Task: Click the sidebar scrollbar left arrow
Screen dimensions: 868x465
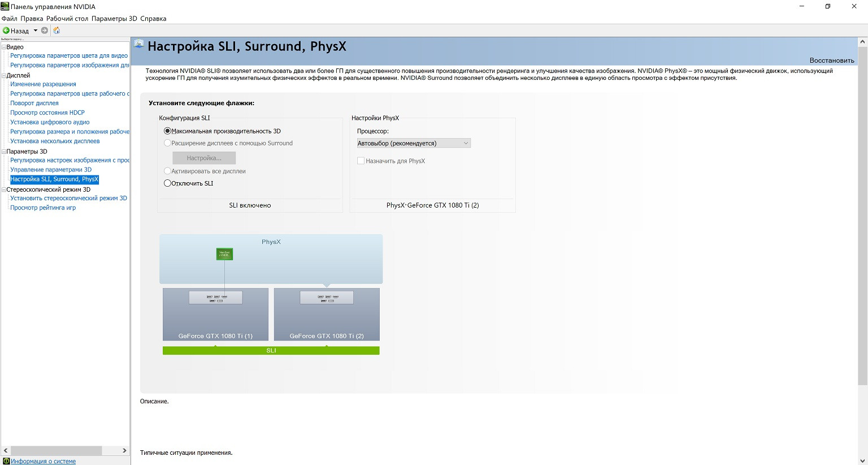Action: coord(6,450)
